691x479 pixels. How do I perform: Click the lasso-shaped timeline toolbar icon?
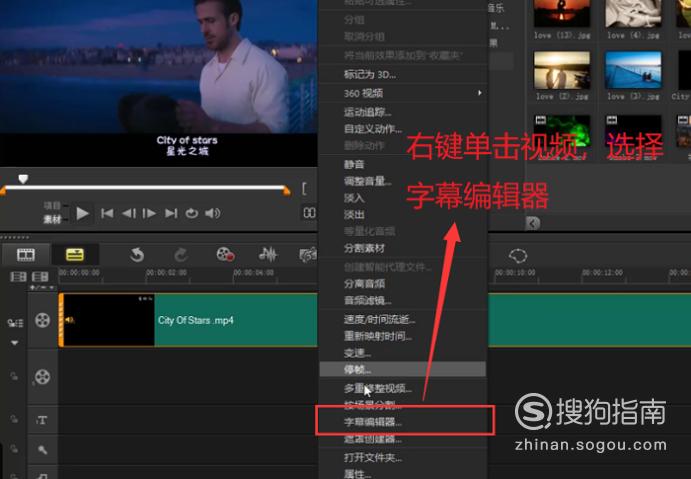(x=518, y=256)
